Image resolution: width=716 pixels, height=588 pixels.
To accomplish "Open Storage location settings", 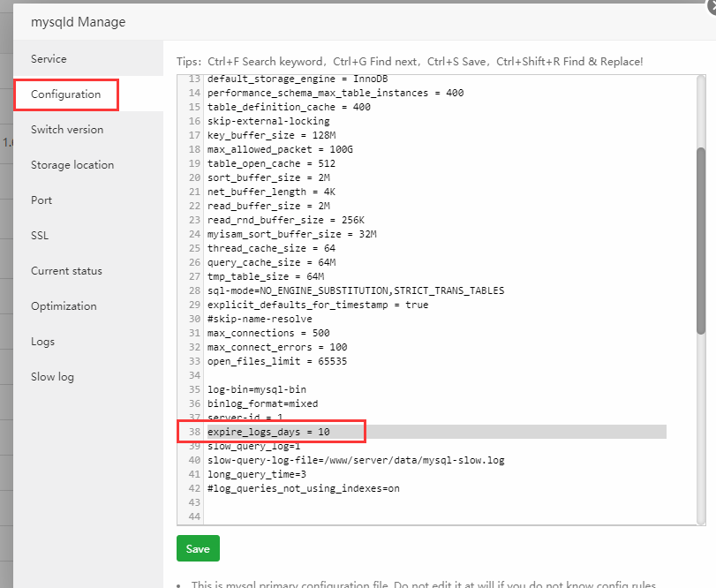I will click(72, 165).
